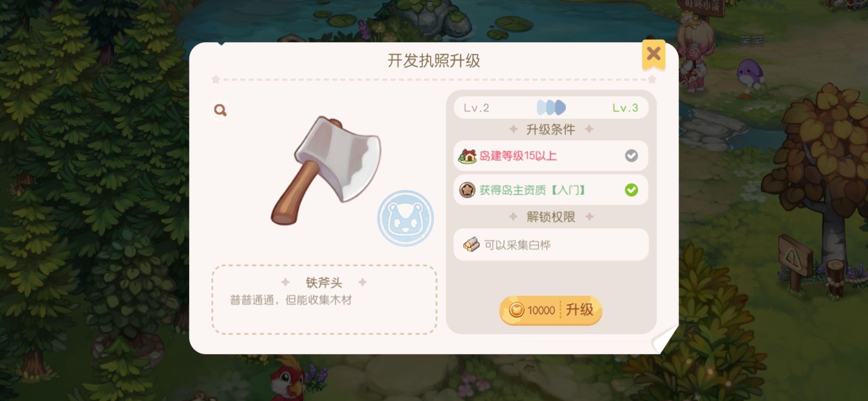The width and height of the screenshot is (868, 401).
Task: Click the collect white birch unlock row
Action: coord(551,245)
